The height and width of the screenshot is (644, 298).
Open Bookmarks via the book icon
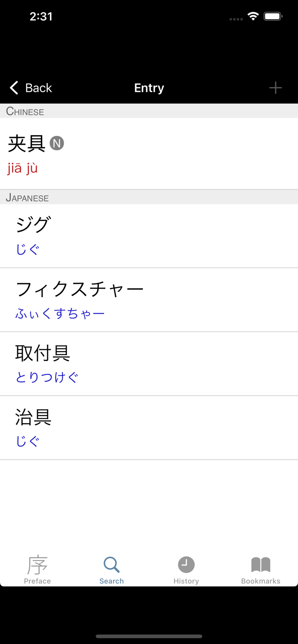point(260,564)
